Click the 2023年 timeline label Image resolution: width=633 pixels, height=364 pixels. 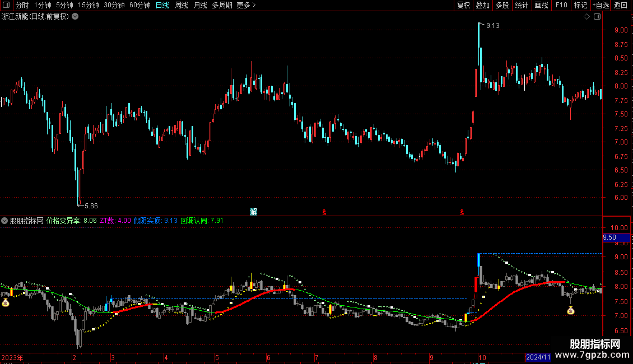[12, 357]
